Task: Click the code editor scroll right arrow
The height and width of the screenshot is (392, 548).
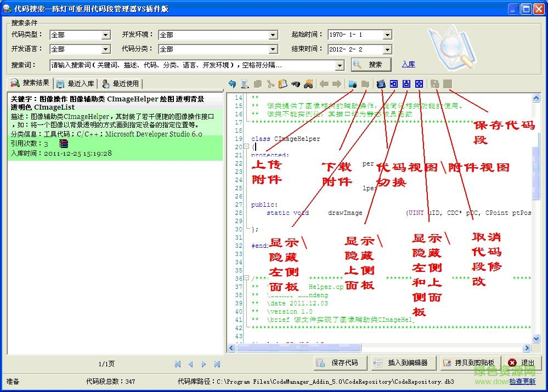Action: click(x=527, y=348)
